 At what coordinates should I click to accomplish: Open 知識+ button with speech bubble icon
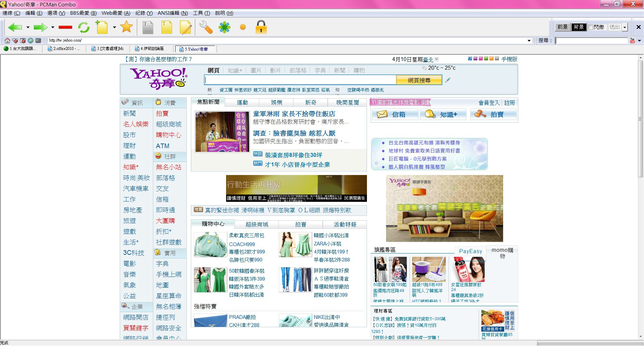443,114
